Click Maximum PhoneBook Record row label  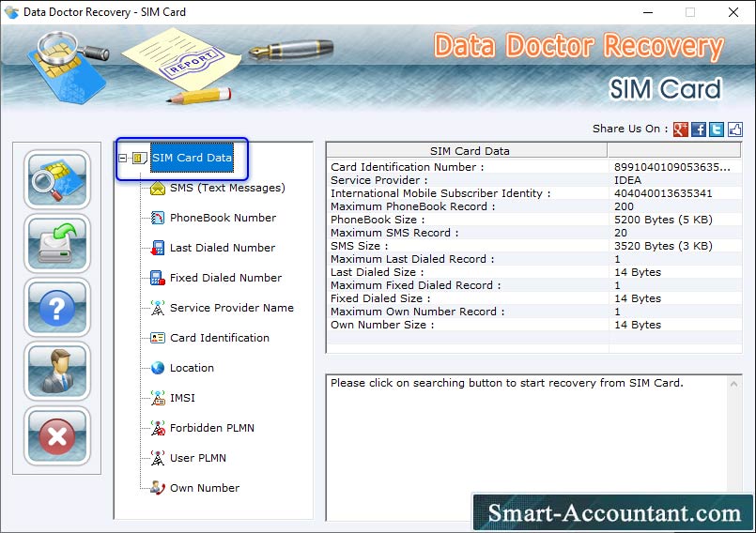412,206
